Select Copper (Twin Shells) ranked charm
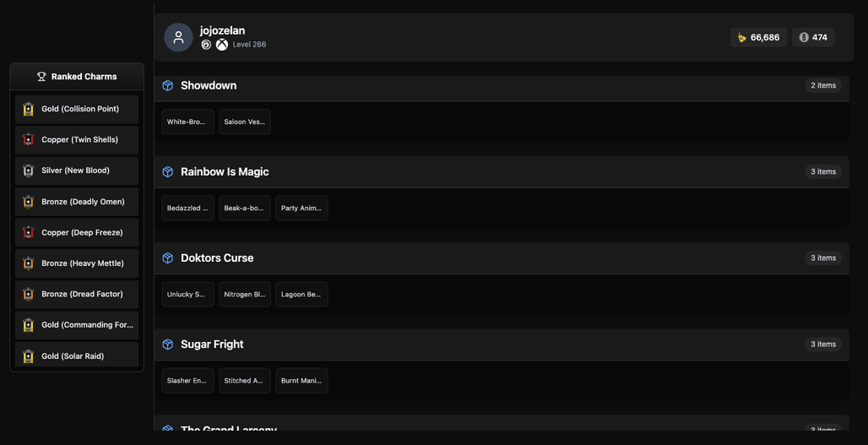The height and width of the screenshot is (445, 868). [77, 139]
